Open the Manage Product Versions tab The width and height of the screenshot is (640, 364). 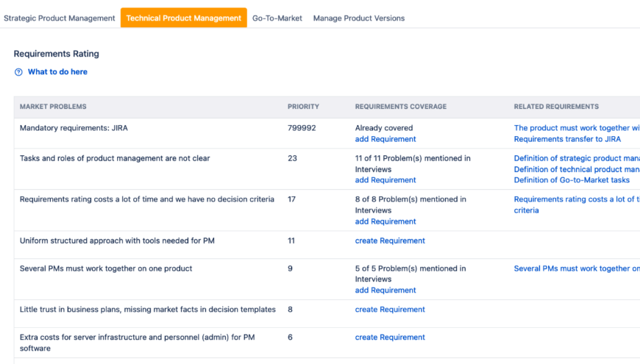[359, 18]
